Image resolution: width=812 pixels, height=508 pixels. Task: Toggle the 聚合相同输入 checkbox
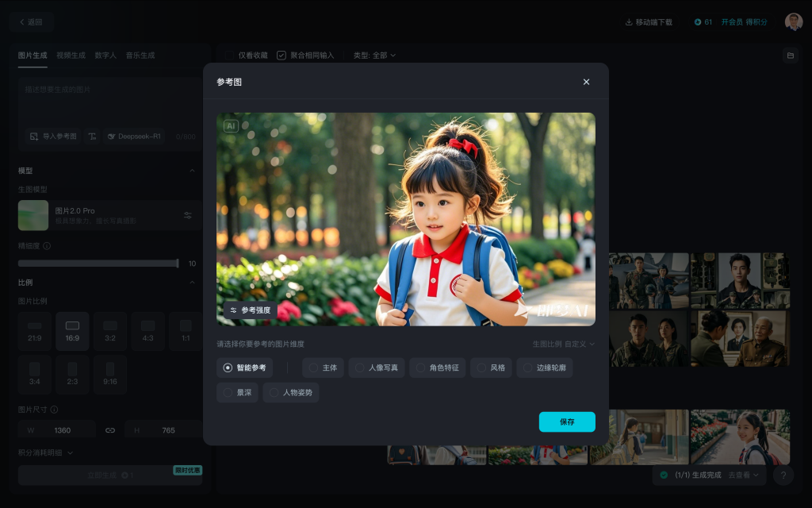[282, 56]
